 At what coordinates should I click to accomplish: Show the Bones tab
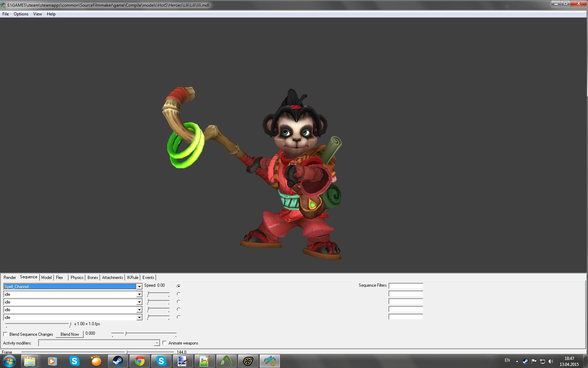93,278
